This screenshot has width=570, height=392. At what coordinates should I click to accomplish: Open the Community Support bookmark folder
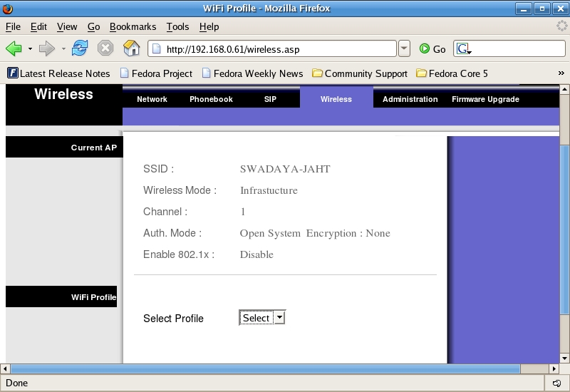[360, 73]
